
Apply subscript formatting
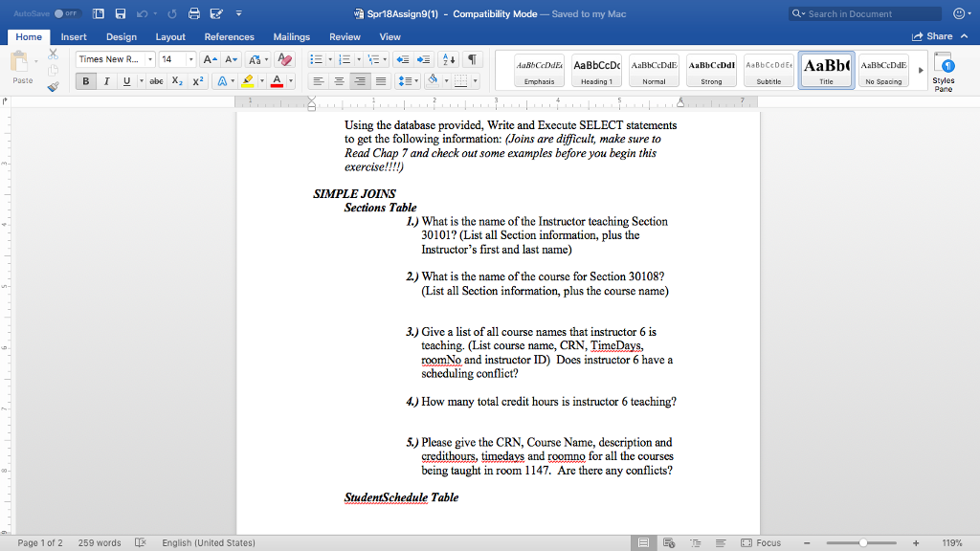point(176,80)
